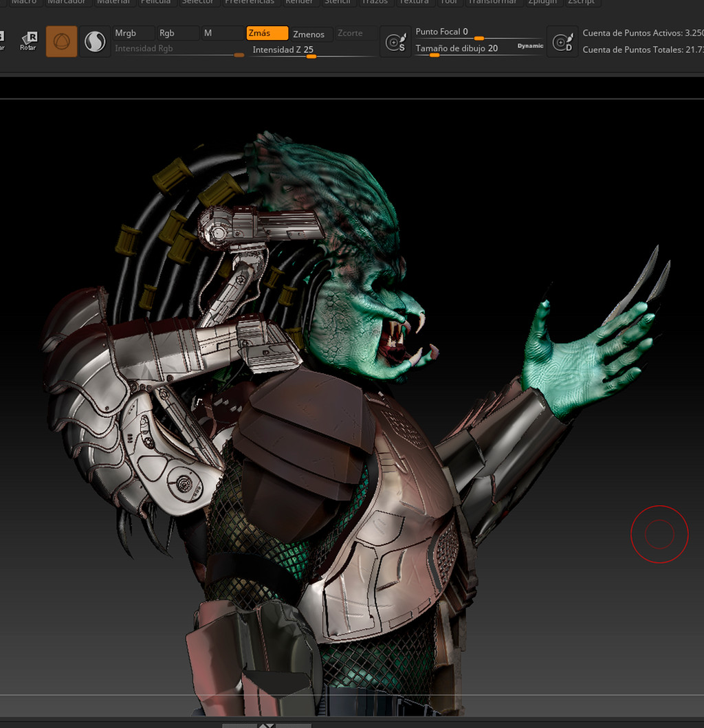Open the Material menu
The image size is (704, 728).
point(113,2)
